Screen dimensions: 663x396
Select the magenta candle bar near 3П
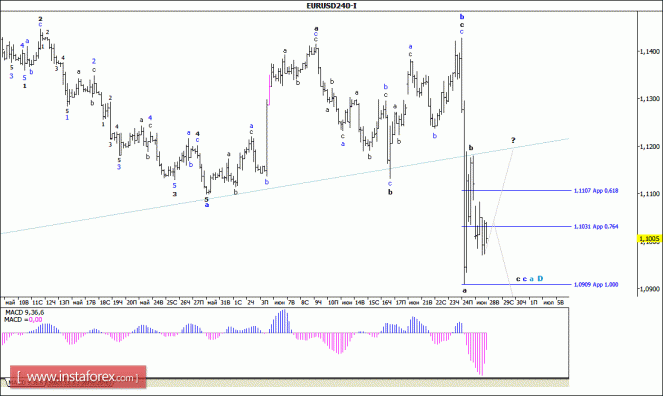[x=269, y=90]
